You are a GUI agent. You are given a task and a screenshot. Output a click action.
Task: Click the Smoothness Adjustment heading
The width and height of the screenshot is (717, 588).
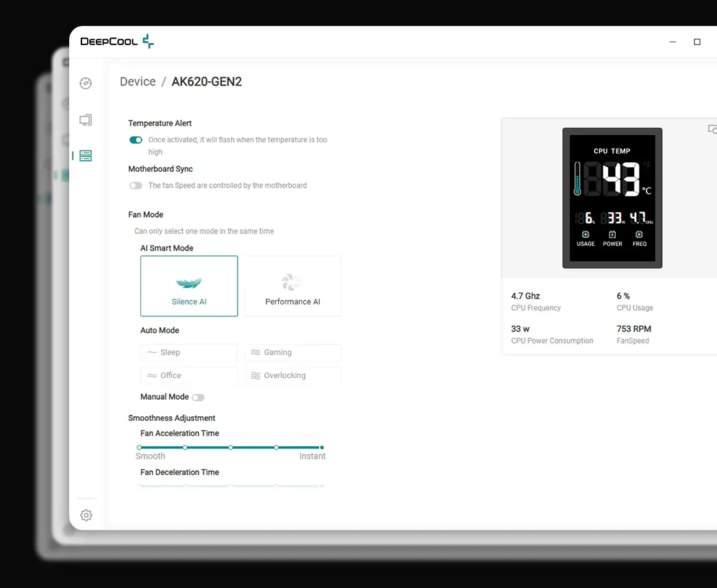pos(171,418)
